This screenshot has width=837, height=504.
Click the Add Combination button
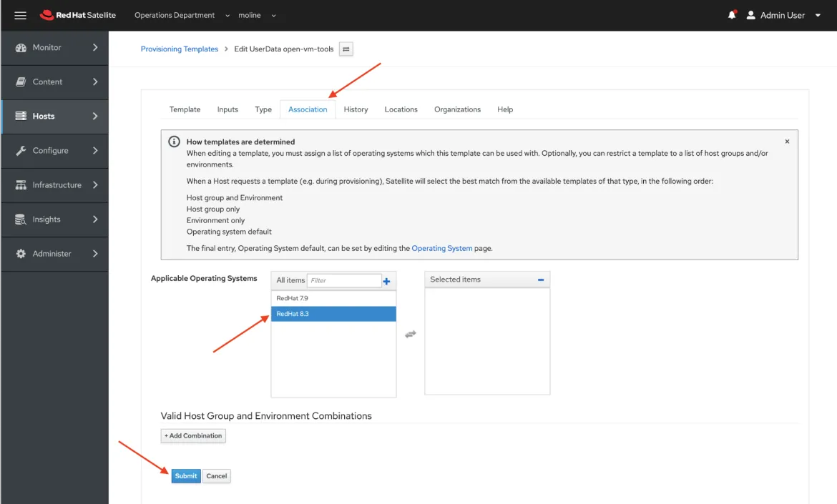coord(193,435)
